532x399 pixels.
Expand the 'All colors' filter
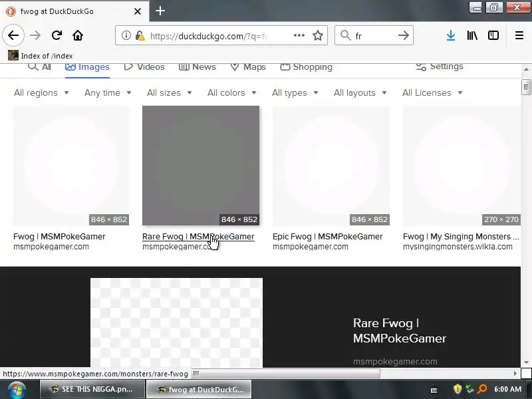(231, 92)
